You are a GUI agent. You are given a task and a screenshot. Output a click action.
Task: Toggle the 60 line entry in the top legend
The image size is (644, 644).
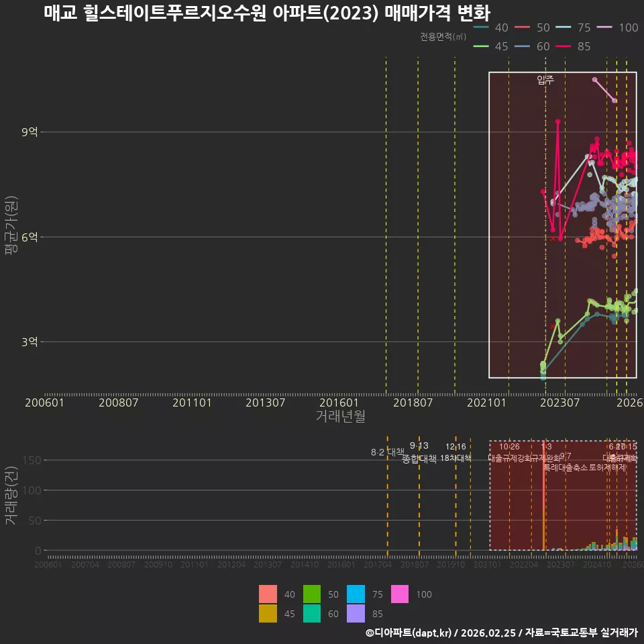coord(532,46)
